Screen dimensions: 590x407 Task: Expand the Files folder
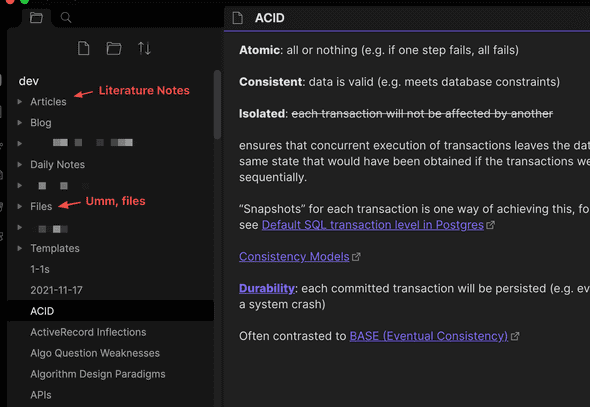(x=20, y=206)
